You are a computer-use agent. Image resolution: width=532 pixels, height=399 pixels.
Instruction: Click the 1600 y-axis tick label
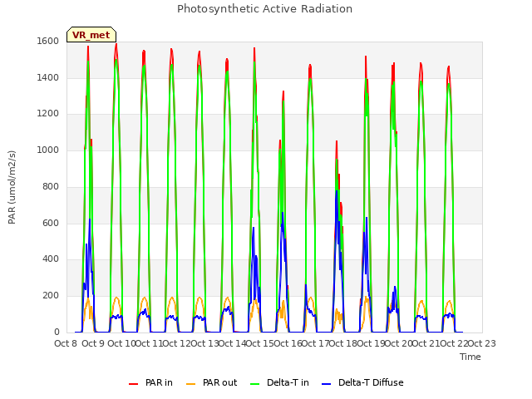click(48, 41)
